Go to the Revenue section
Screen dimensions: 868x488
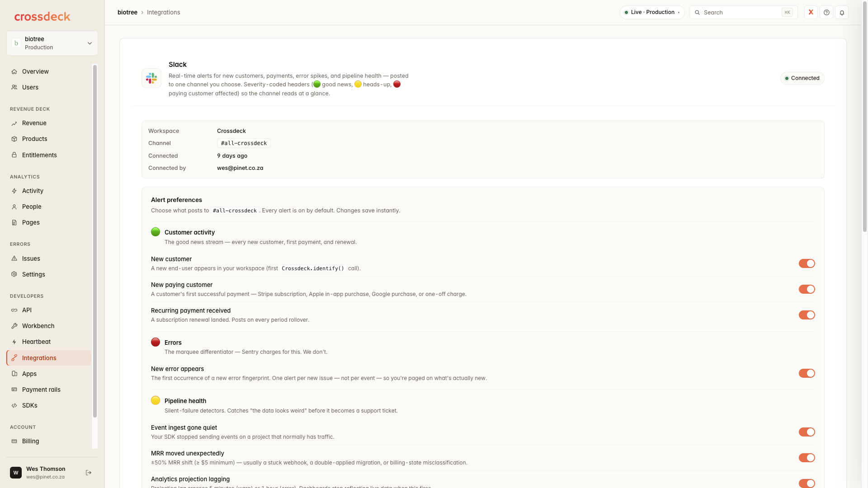point(49,123)
